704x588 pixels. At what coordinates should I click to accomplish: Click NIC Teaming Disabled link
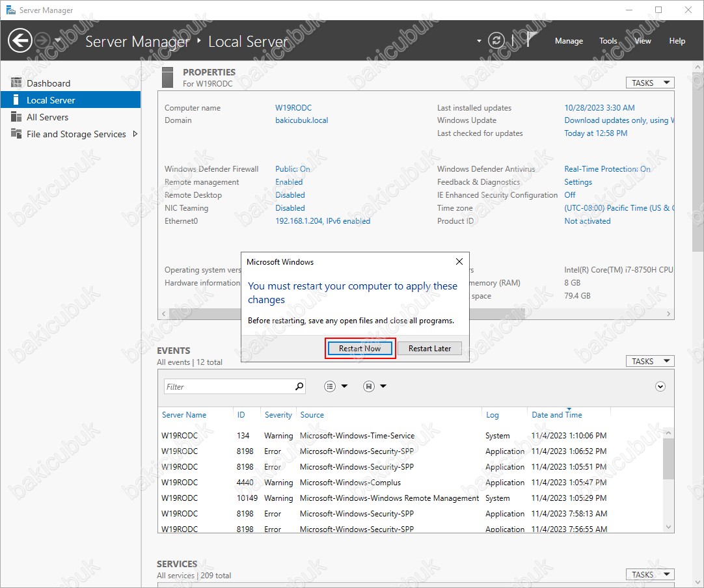pyautogui.click(x=290, y=208)
